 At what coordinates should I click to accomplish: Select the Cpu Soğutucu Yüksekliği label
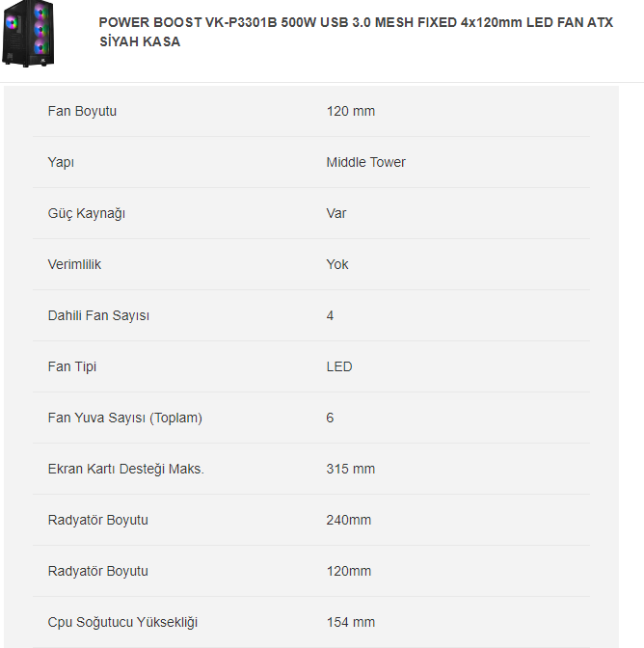click(122, 622)
